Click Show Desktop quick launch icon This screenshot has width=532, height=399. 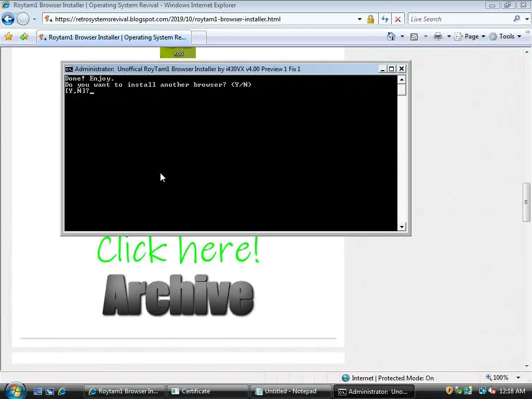[x=37, y=391]
